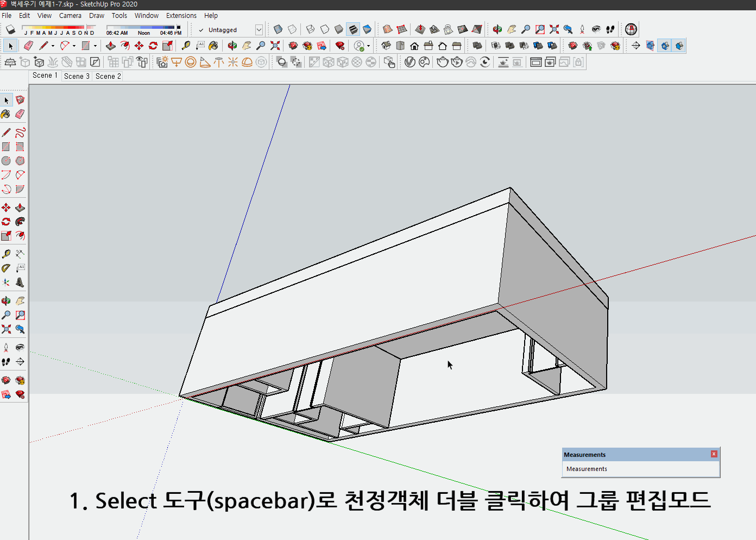The width and height of the screenshot is (756, 540).
Task: Choose the 3D Text tool in left toolbar
Action: [x=20, y=282]
